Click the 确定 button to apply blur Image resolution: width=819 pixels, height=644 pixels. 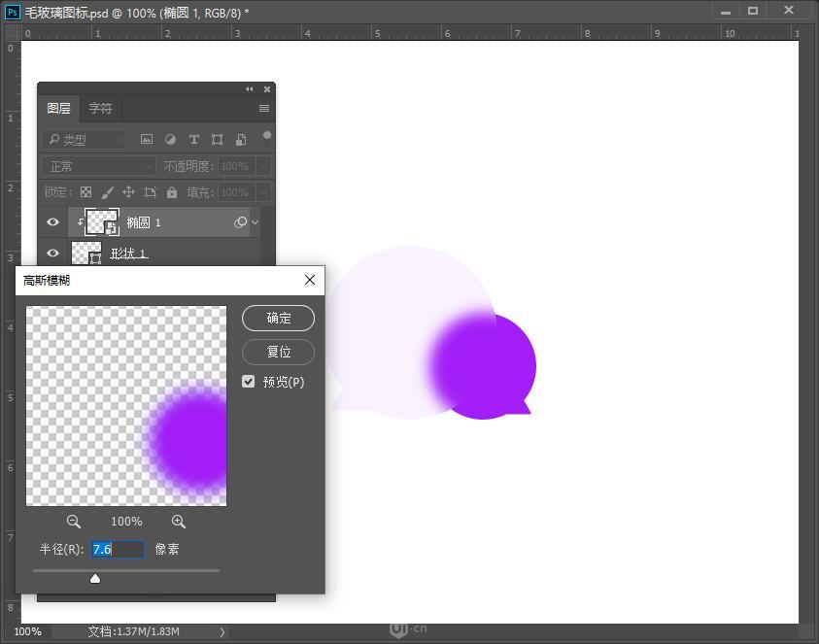[x=278, y=318]
